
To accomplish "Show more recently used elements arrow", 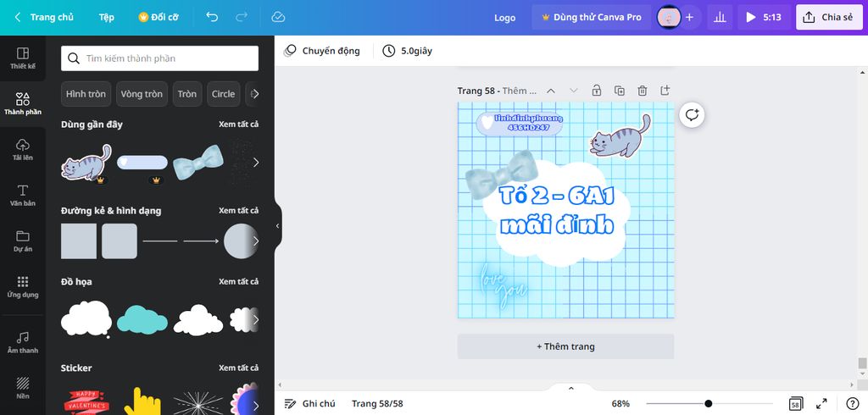I will tap(255, 163).
